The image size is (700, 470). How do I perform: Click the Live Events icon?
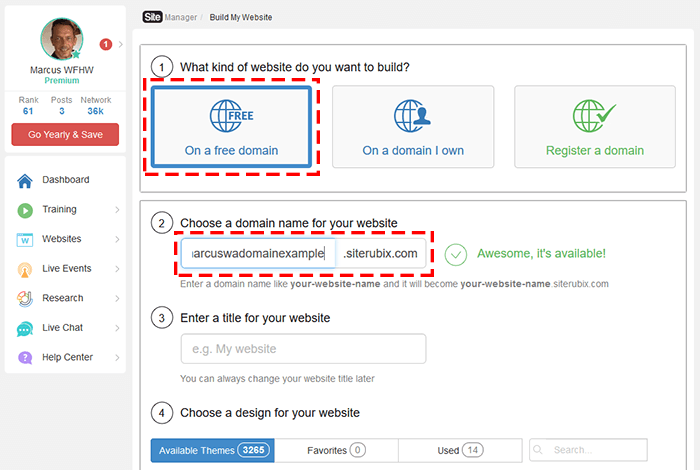tap(24, 269)
